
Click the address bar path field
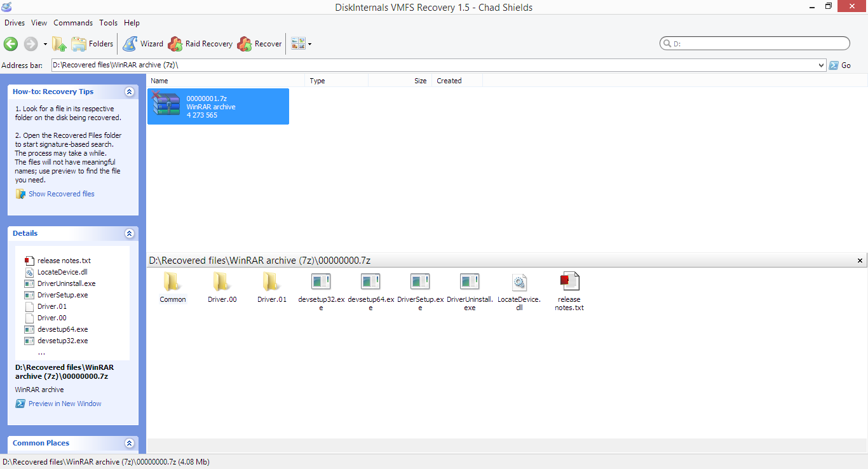tap(434, 65)
